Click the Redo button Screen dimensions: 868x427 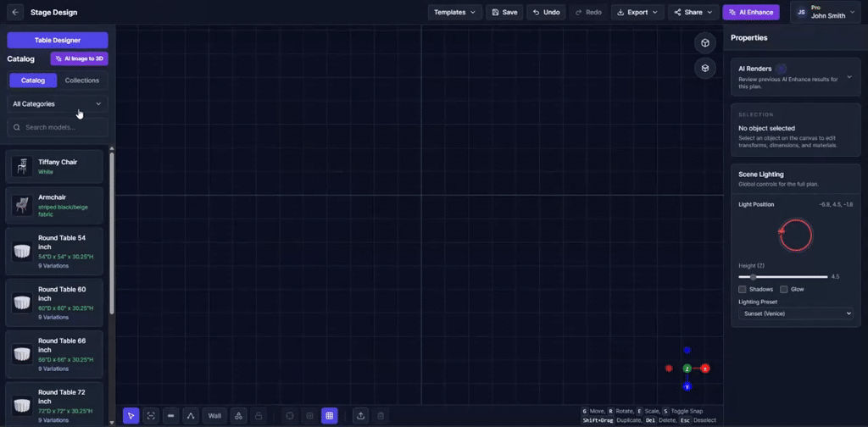(588, 12)
